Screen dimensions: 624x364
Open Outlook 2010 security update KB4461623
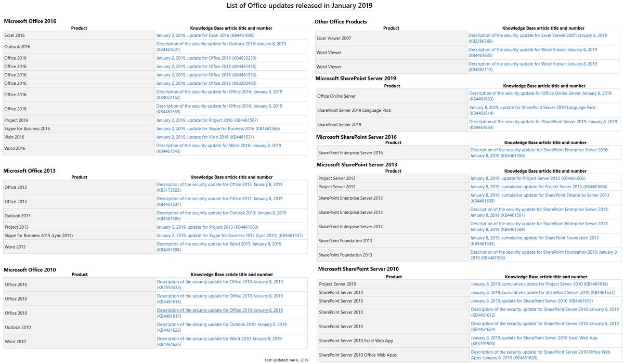(x=222, y=327)
